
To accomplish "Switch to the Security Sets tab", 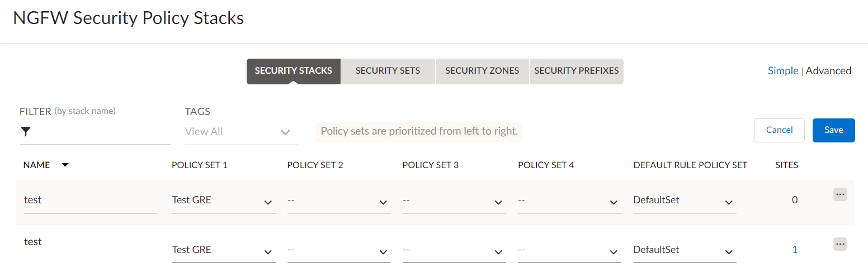I will [388, 71].
